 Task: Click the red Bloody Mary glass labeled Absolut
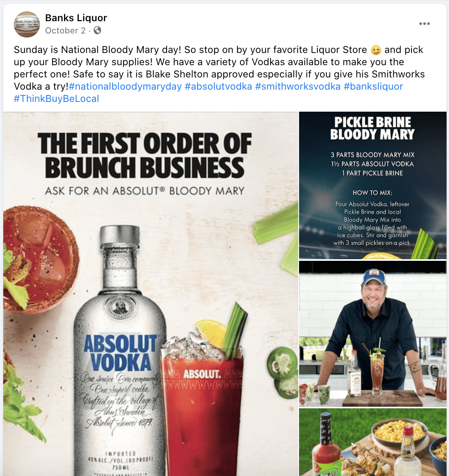[x=202, y=404]
